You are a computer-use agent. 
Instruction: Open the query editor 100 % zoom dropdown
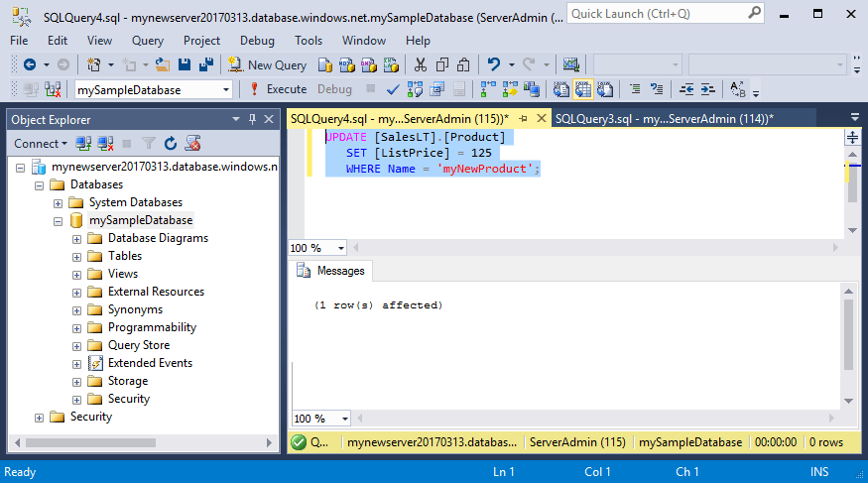coord(341,248)
